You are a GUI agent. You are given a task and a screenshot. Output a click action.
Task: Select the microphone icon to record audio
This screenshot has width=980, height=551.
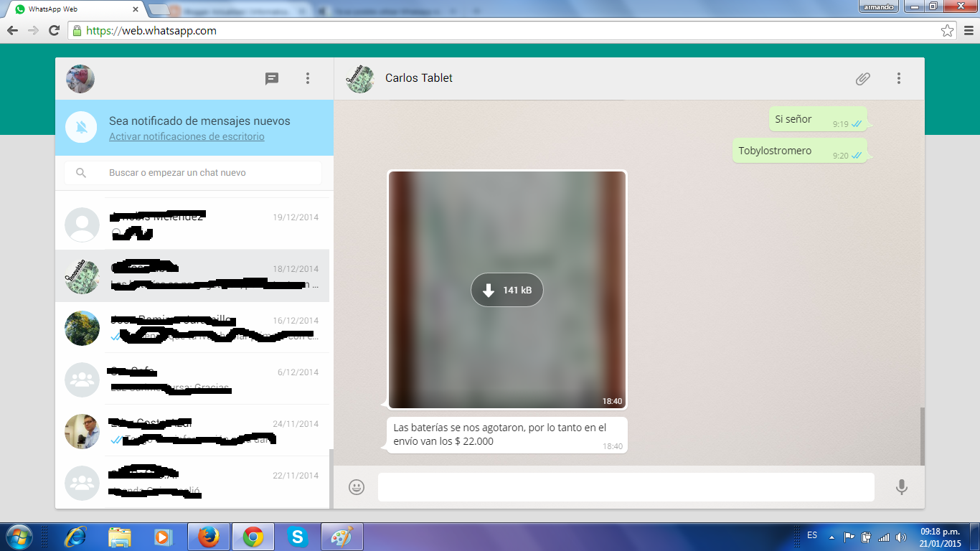coord(902,487)
